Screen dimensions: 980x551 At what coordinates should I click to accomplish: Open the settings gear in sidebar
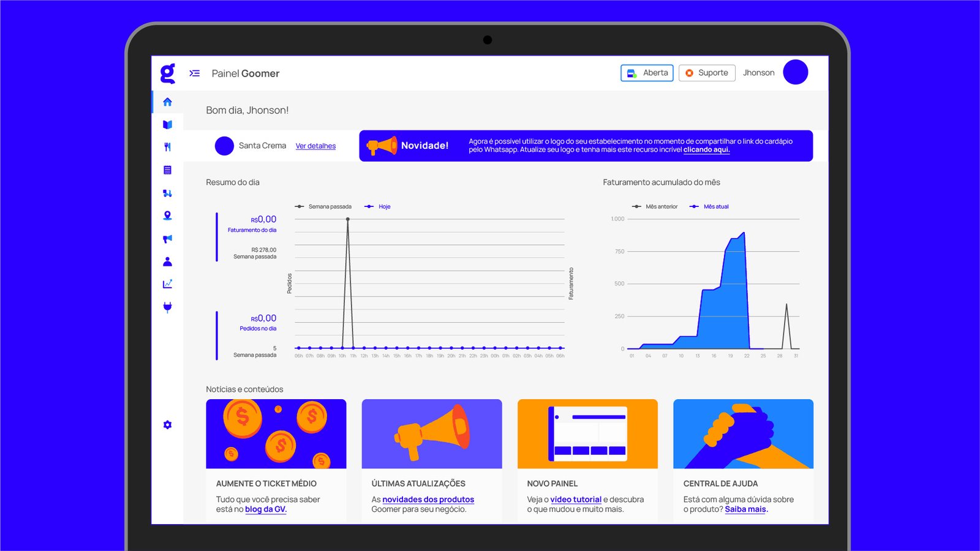pos(167,425)
